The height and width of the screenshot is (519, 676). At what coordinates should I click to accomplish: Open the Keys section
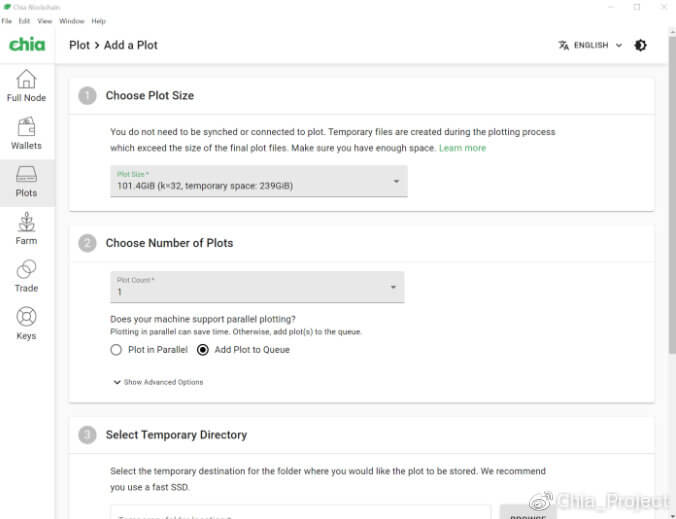[x=26, y=324]
